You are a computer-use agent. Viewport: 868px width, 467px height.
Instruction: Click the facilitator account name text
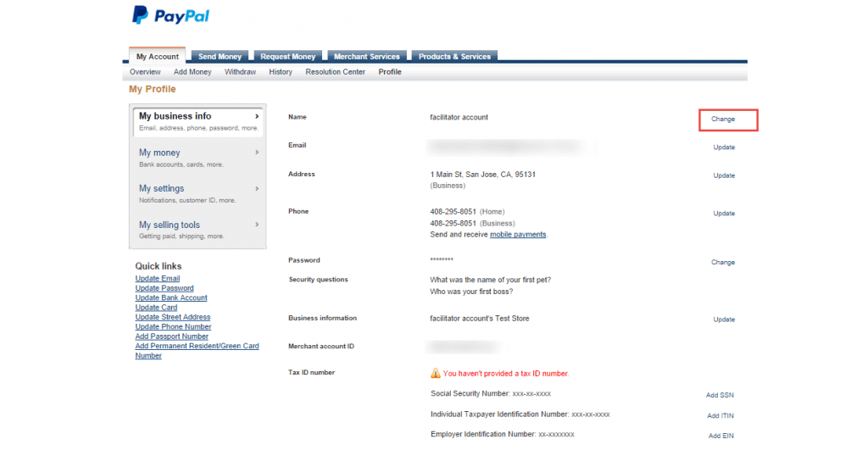tap(459, 117)
